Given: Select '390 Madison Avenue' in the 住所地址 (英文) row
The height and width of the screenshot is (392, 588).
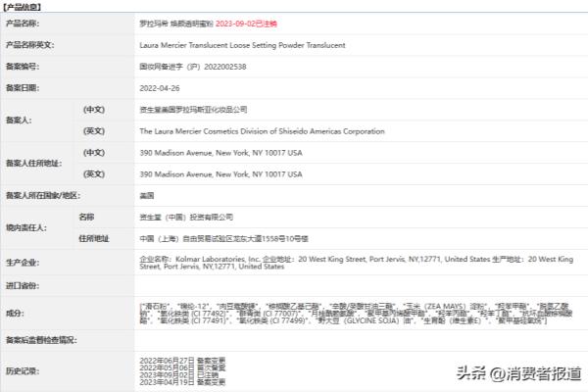Looking at the screenshot, I should point(175,174).
